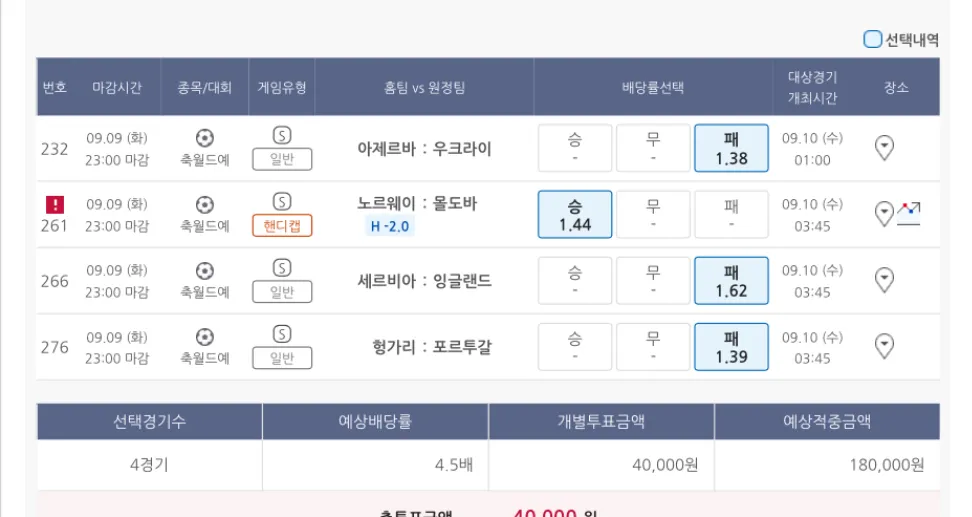Open venue pin for Serbia vs England match

coord(884,281)
